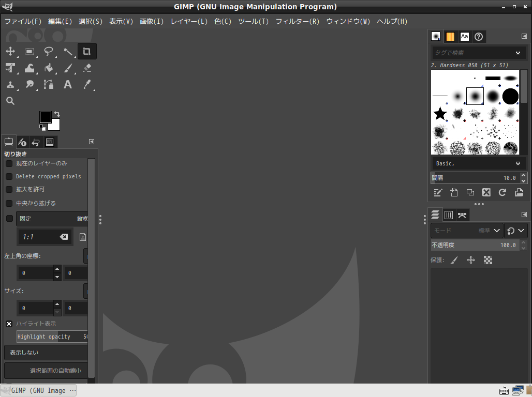
Task: Lock alpha channel checkerboard icon
Action: [488, 260]
